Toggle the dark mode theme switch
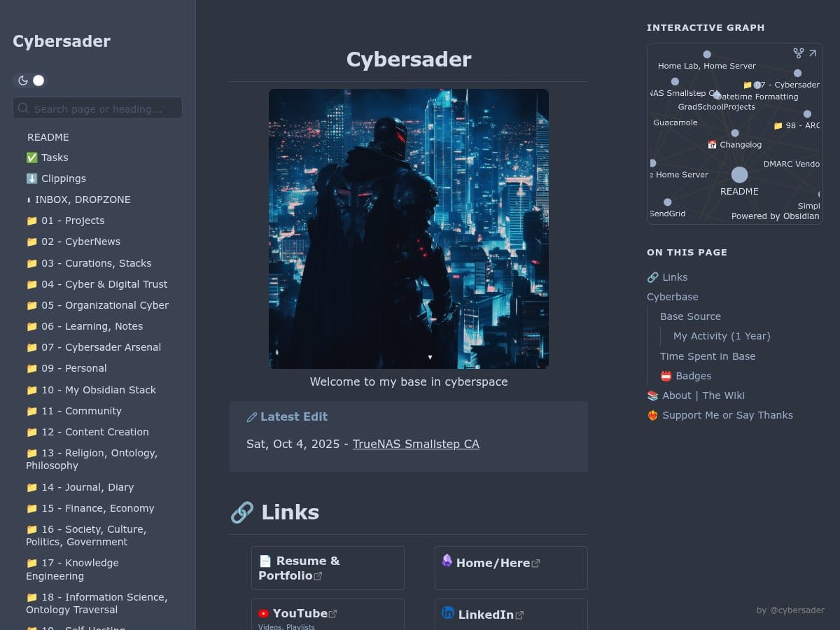This screenshot has height=630, width=840. click(x=30, y=80)
